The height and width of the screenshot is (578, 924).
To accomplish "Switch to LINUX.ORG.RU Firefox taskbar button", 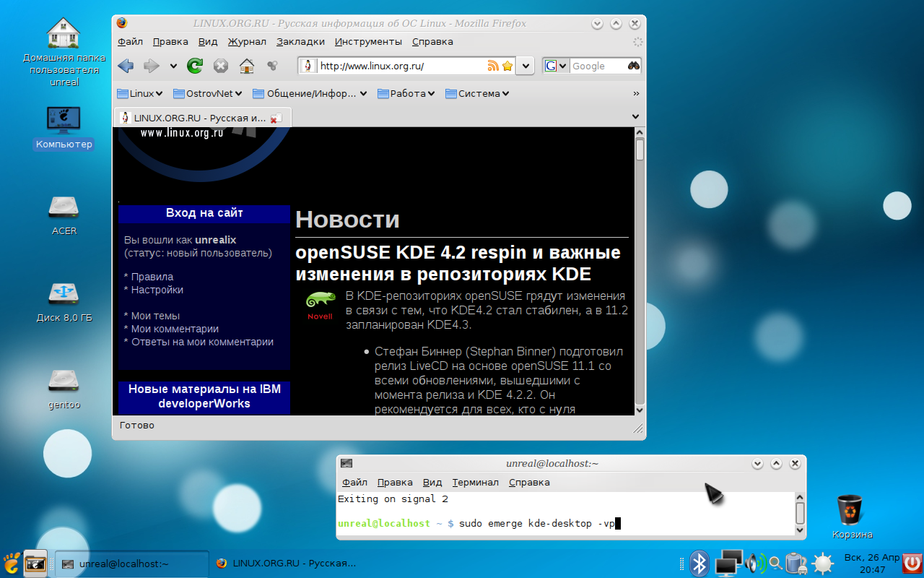I will tap(286, 564).
